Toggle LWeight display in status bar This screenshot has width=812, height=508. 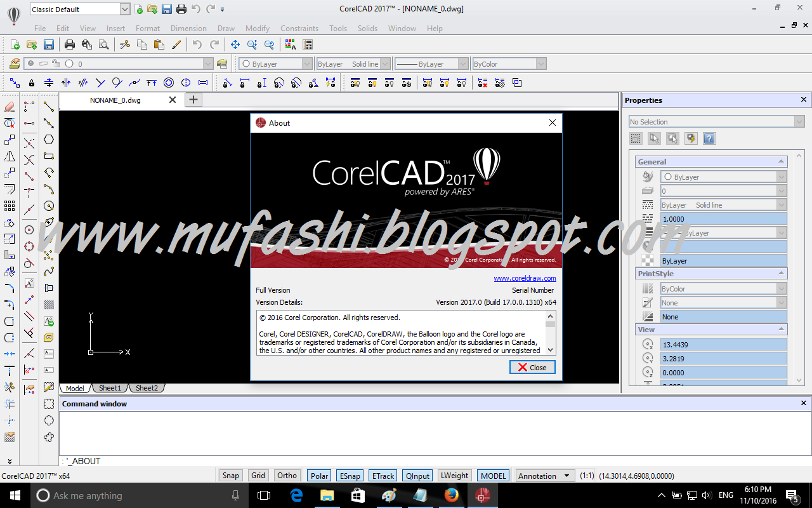coord(454,476)
